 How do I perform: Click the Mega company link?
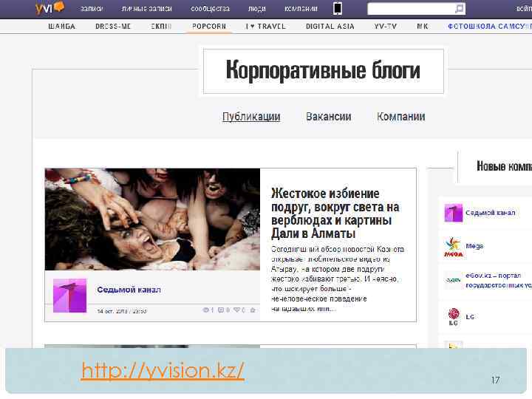tap(474, 246)
